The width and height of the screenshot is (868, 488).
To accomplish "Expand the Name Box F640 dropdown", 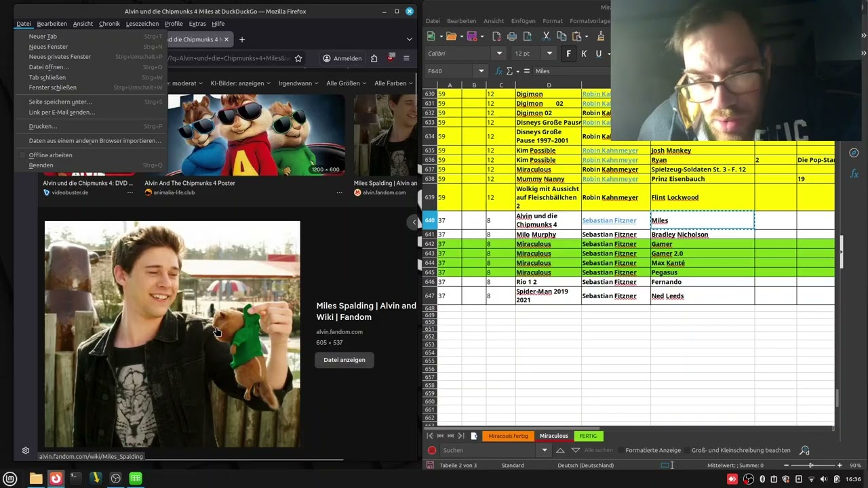I will 481,70.
